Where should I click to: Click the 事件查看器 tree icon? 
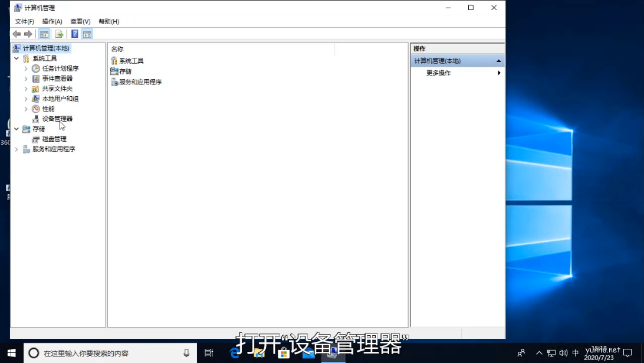[x=36, y=79]
